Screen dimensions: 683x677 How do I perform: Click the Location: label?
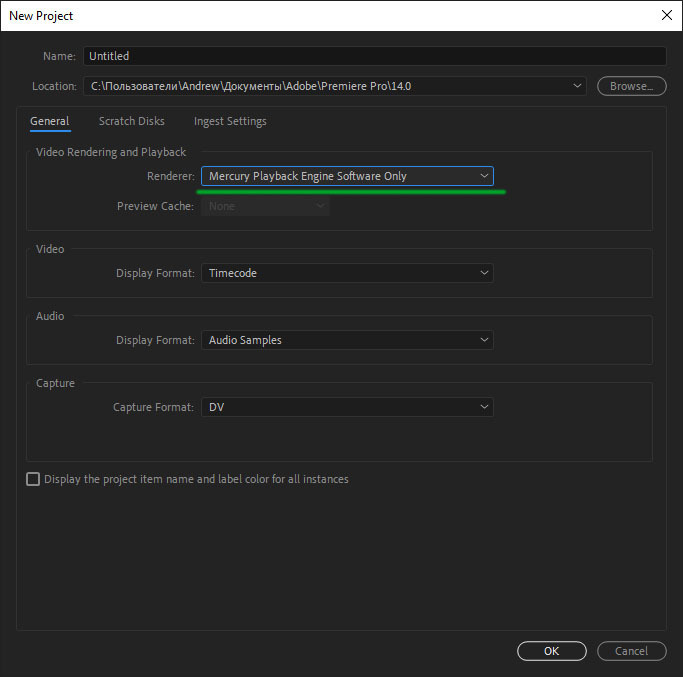[53, 86]
